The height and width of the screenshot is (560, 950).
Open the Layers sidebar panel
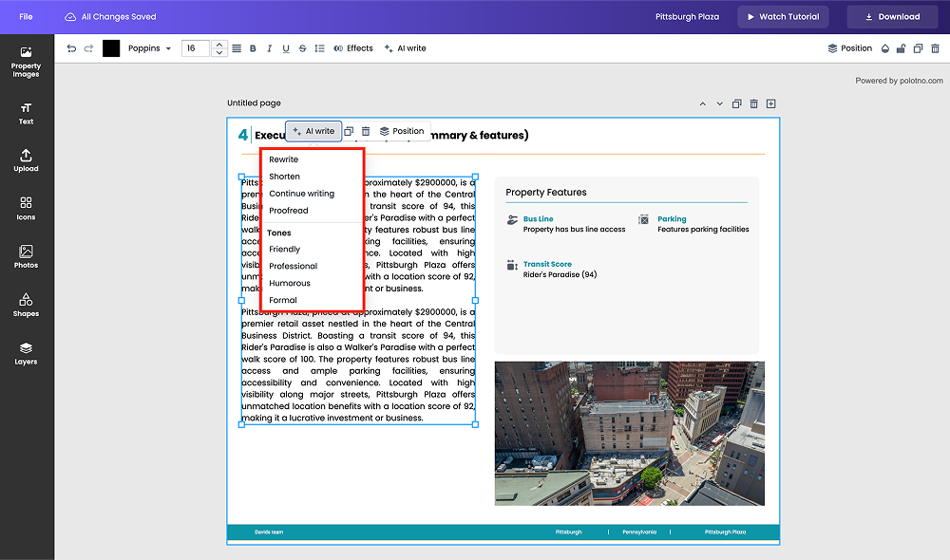(x=26, y=353)
